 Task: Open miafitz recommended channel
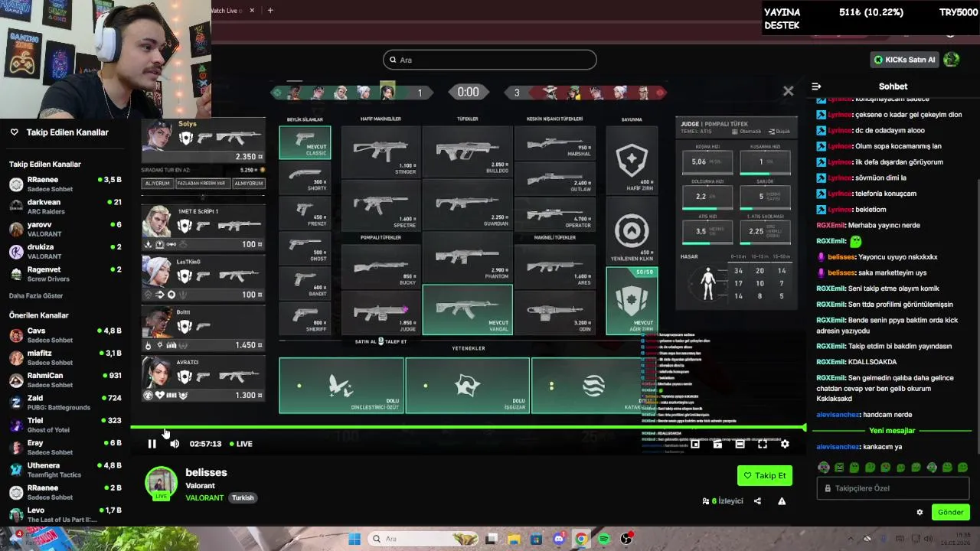click(x=65, y=357)
